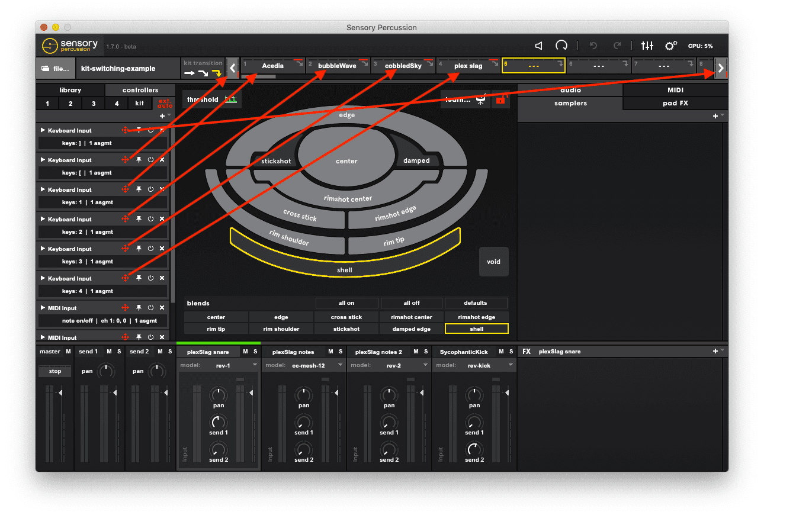Click the red lock icon near learn

click(500, 99)
